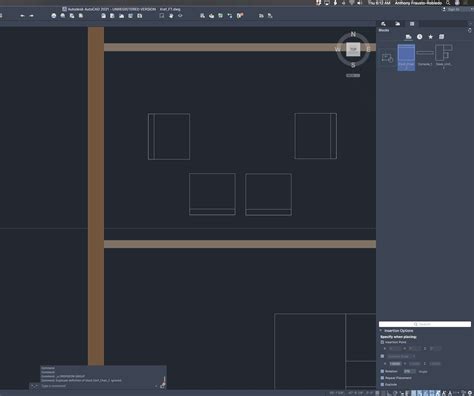Image resolution: width=474 pixels, height=396 pixels.
Task: Select the highlighted blue block thumbnail
Action: coord(406,57)
